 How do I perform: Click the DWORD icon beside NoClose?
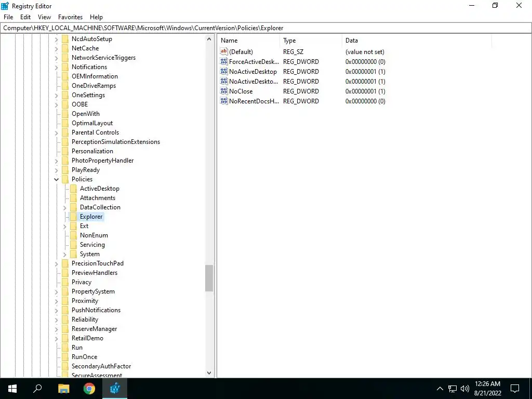(x=223, y=91)
